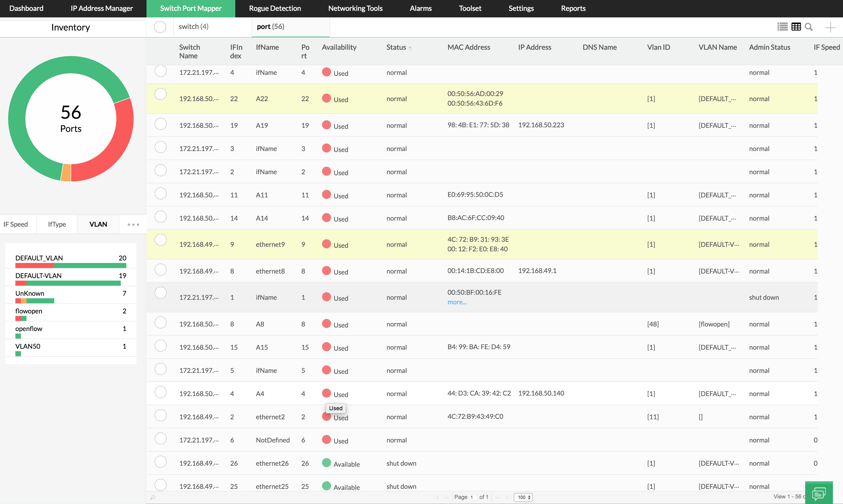Image resolution: width=843 pixels, height=504 pixels.
Task: Open the green chat support icon
Action: click(x=819, y=493)
